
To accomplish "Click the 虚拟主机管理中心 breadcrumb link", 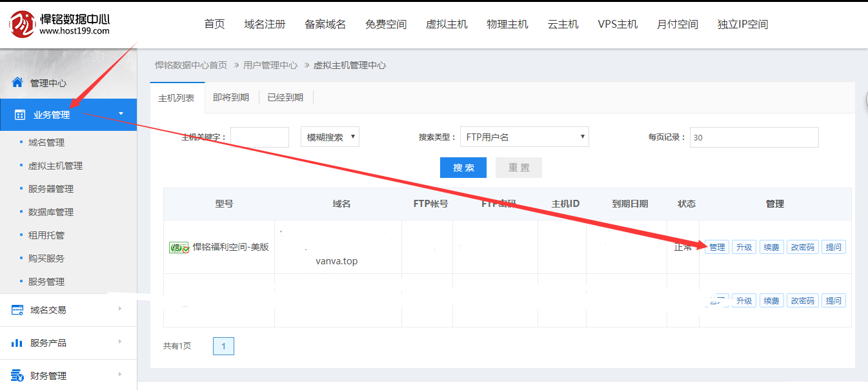I will 350,65.
